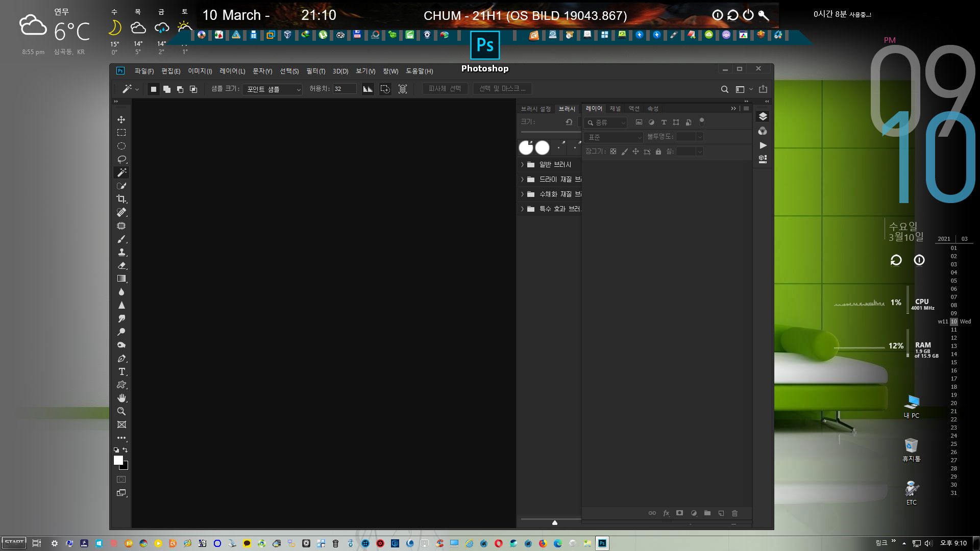Image resolution: width=980 pixels, height=551 pixels.
Task: Select the Rectangular Marquee tool
Action: click(121, 133)
